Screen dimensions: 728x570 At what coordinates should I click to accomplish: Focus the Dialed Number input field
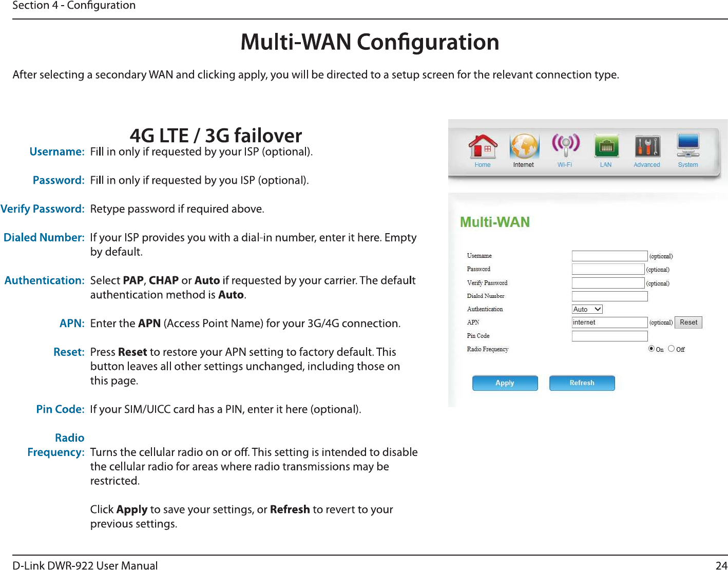click(x=609, y=296)
